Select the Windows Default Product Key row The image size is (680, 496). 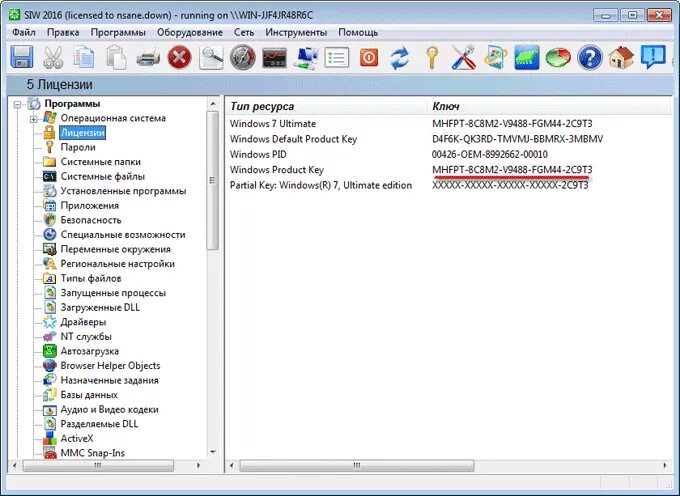(x=448, y=139)
